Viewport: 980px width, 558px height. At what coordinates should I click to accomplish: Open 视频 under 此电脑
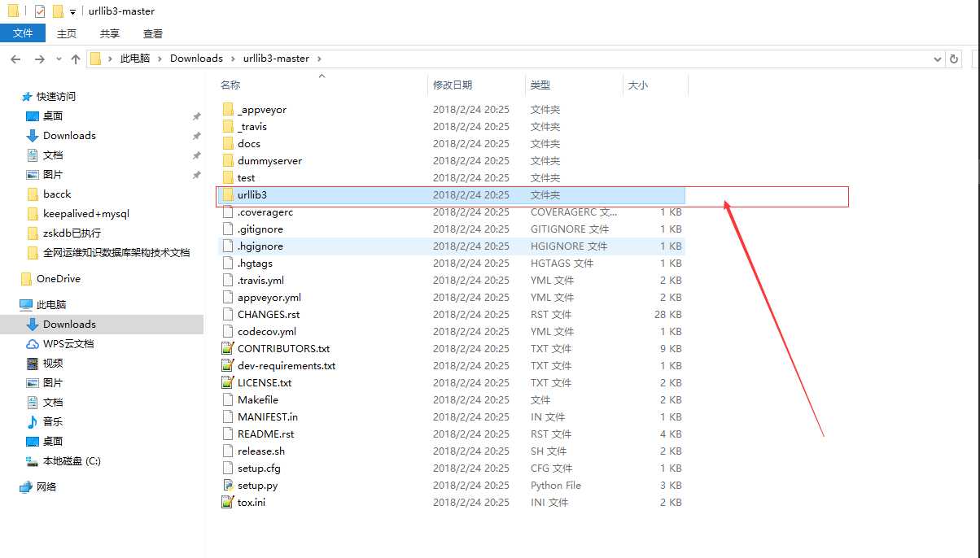tap(53, 363)
